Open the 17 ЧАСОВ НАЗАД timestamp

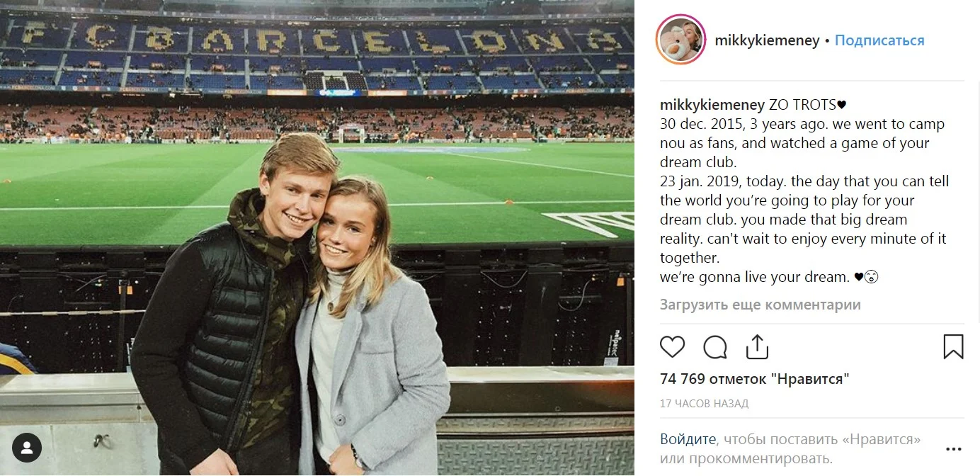point(704,404)
